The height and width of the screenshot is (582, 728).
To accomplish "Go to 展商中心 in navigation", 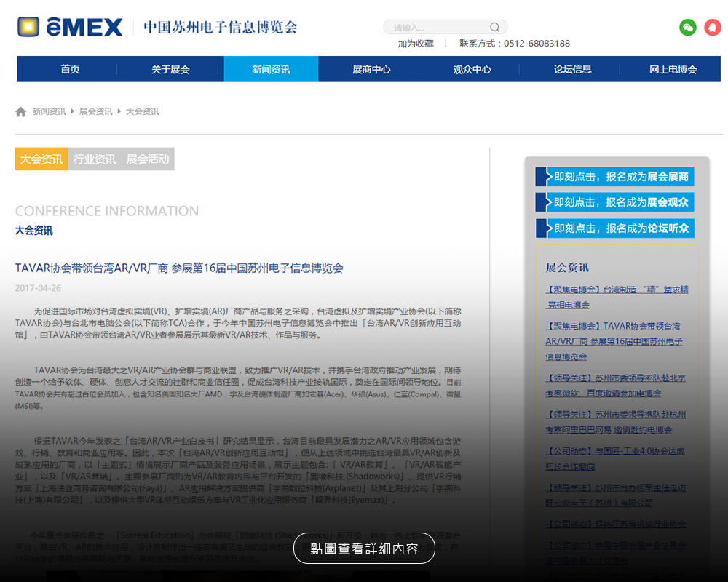I will tap(371, 70).
